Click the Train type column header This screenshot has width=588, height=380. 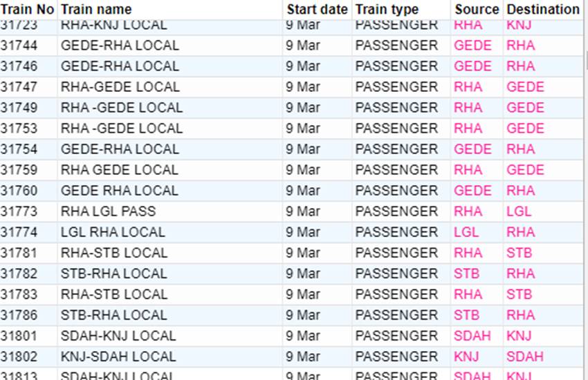tap(387, 10)
